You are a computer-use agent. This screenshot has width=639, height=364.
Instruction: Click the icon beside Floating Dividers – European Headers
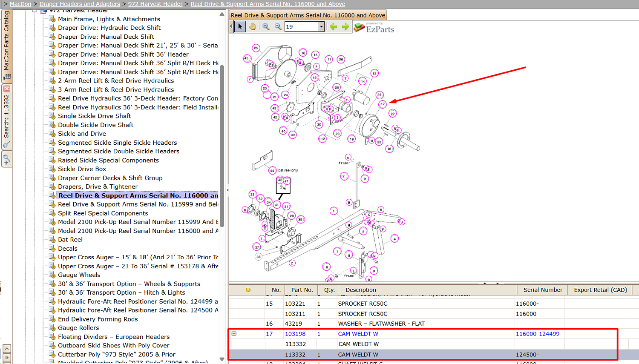pos(52,336)
